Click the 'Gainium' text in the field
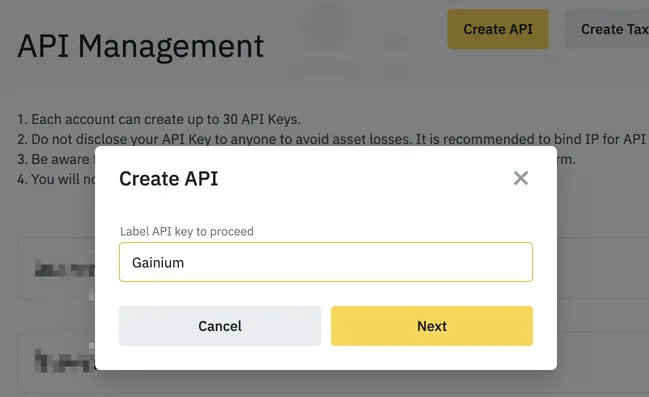 click(x=158, y=262)
